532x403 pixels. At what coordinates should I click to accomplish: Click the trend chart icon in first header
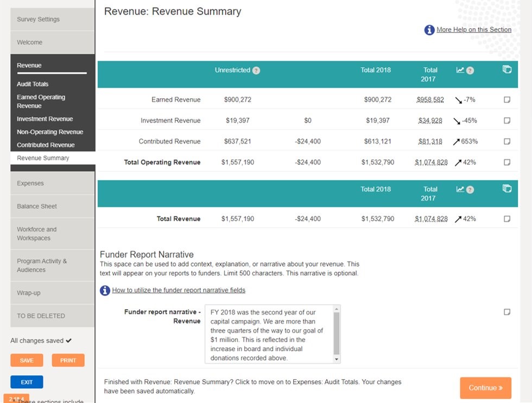(460, 70)
